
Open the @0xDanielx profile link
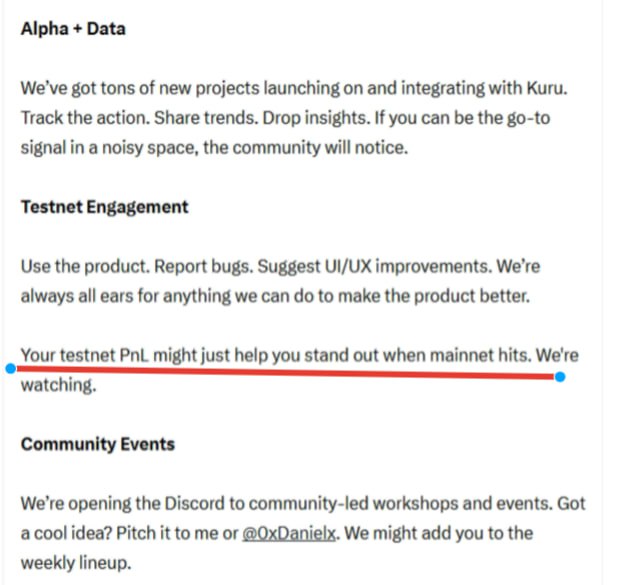click(288, 533)
